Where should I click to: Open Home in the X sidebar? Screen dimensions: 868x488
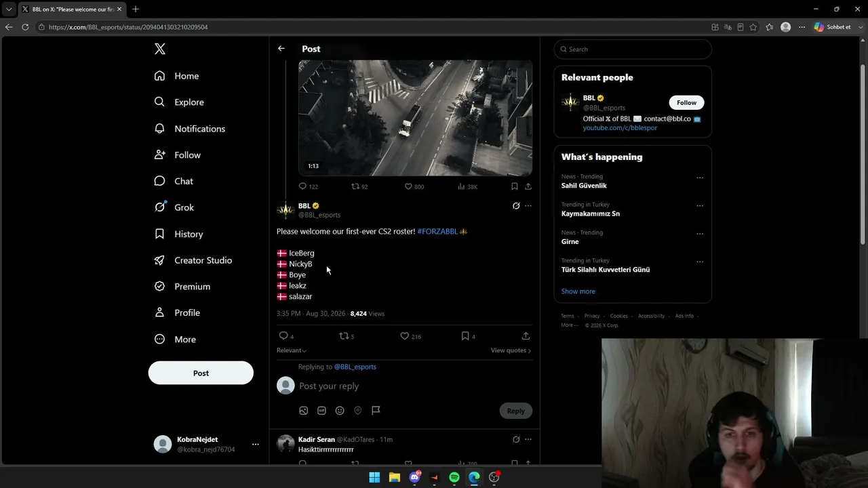tap(176, 76)
